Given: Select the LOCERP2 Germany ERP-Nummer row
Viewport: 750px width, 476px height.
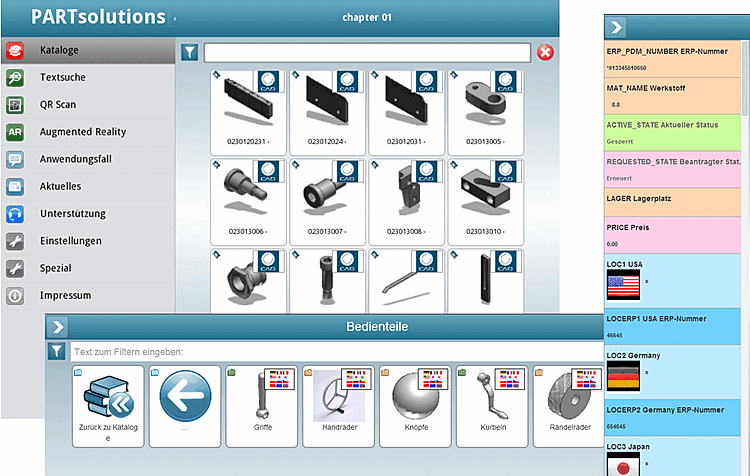Looking at the screenshot, I should pyautogui.click(x=673, y=418).
